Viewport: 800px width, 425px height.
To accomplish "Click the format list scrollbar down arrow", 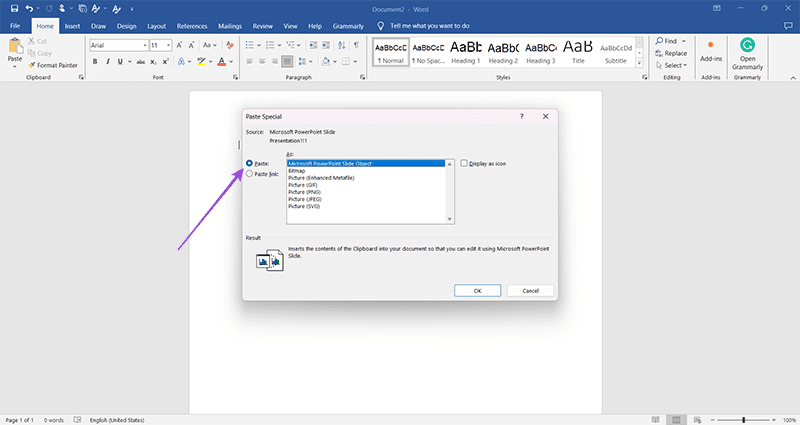I will click(449, 219).
